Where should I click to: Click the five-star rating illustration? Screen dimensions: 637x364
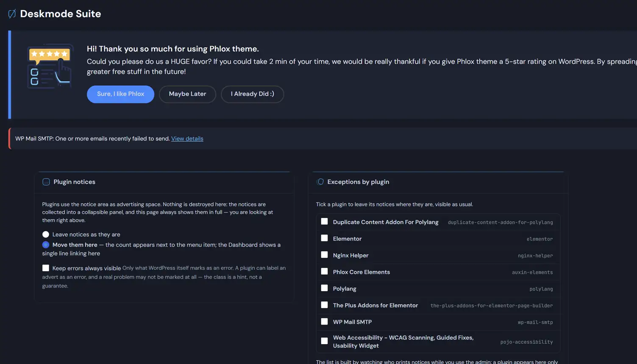tap(50, 66)
